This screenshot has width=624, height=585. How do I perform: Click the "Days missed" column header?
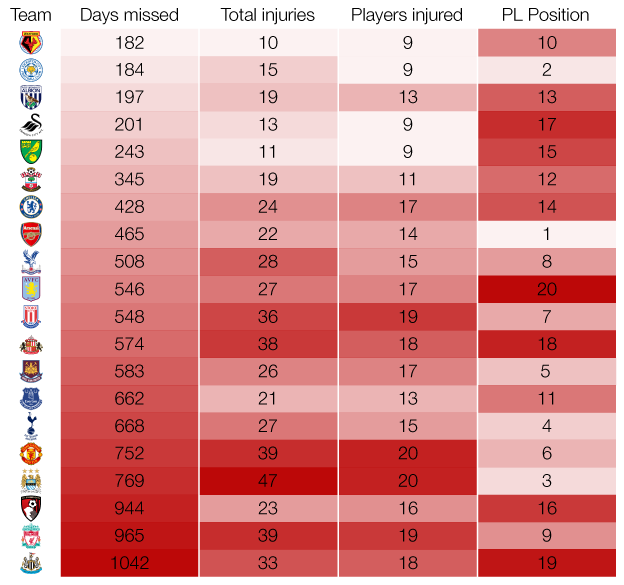(x=129, y=15)
